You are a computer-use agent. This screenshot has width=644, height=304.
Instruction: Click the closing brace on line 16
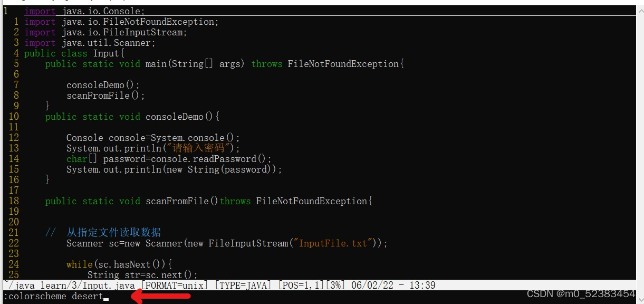[x=47, y=180]
